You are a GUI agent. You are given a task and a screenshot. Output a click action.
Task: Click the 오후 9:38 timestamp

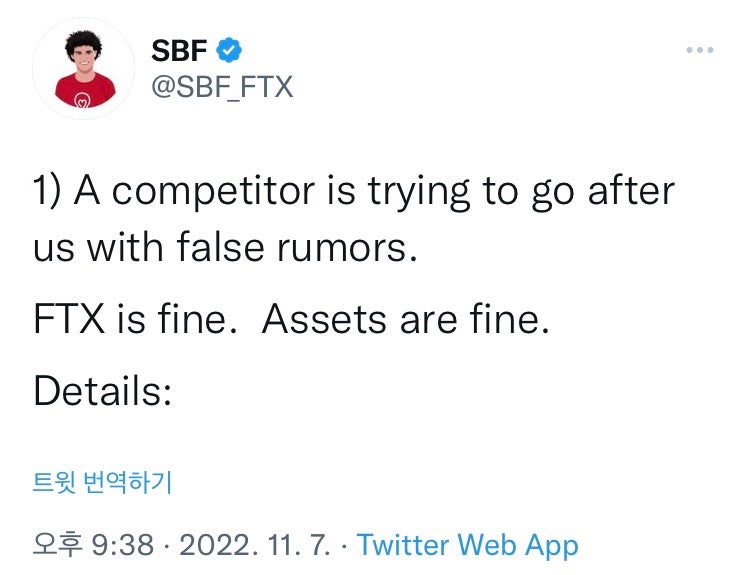pyautogui.click(x=93, y=544)
